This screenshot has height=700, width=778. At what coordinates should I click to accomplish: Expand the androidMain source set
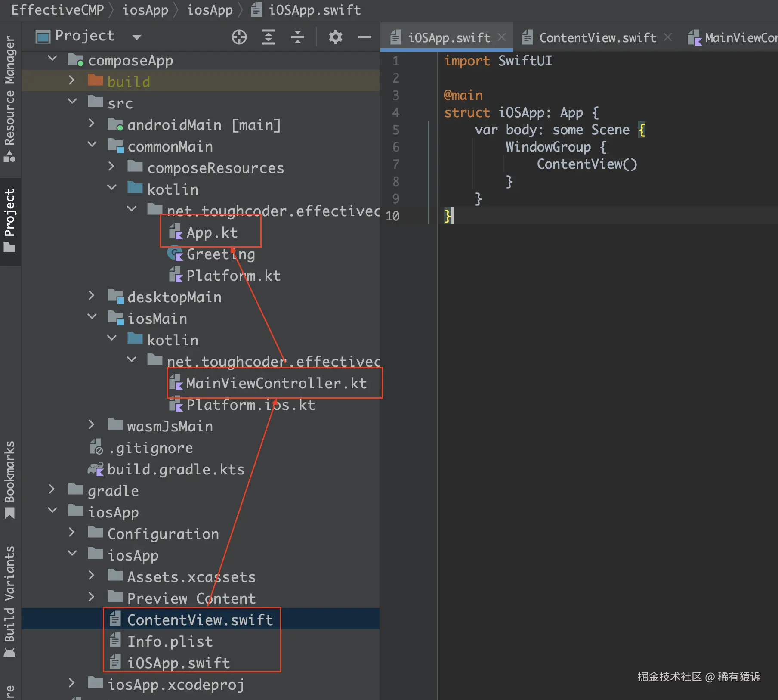tap(91, 124)
